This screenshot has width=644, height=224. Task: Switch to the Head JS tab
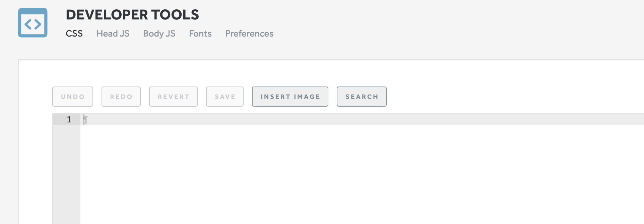(112, 34)
